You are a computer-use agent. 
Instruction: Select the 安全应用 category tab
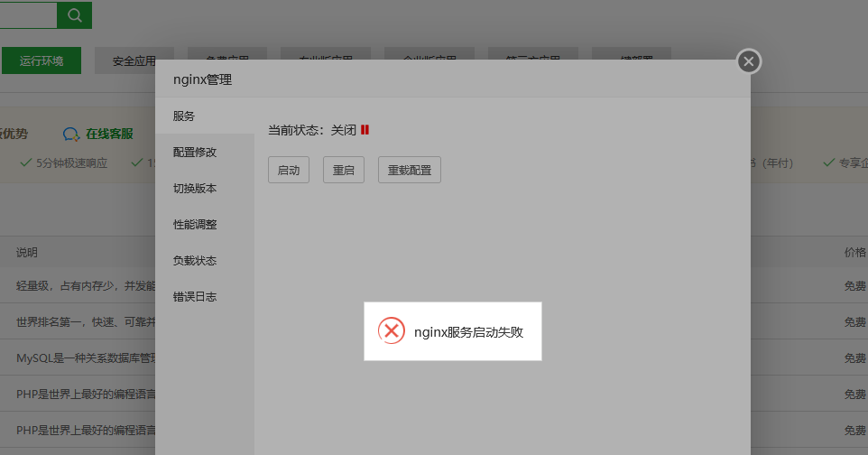pyautogui.click(x=134, y=60)
